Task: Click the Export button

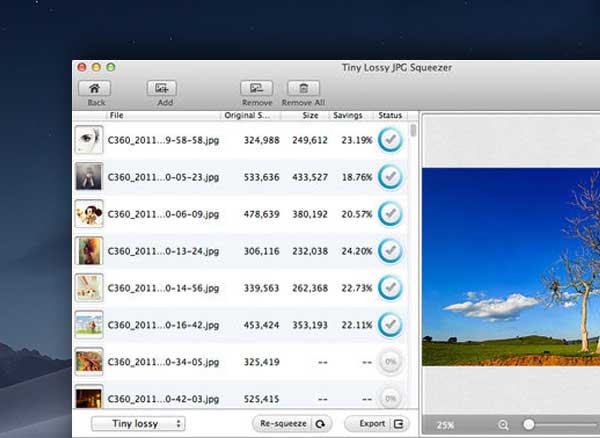Action: [x=377, y=423]
